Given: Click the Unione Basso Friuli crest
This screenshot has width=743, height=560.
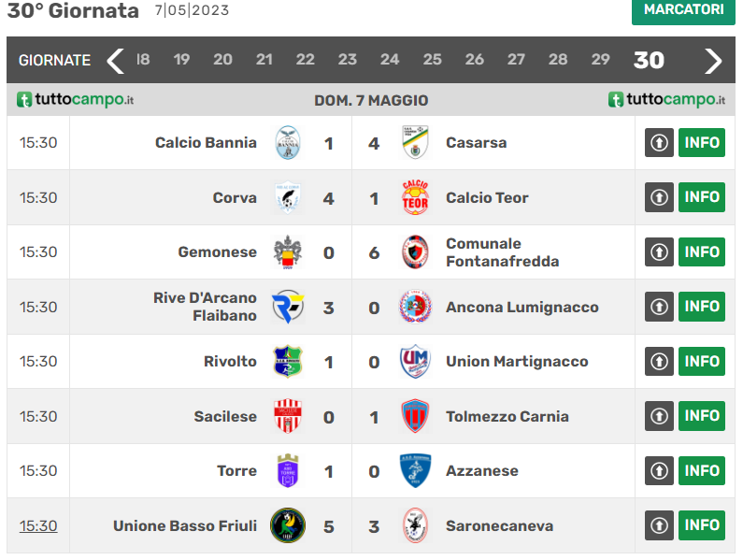Looking at the screenshot, I should [287, 525].
